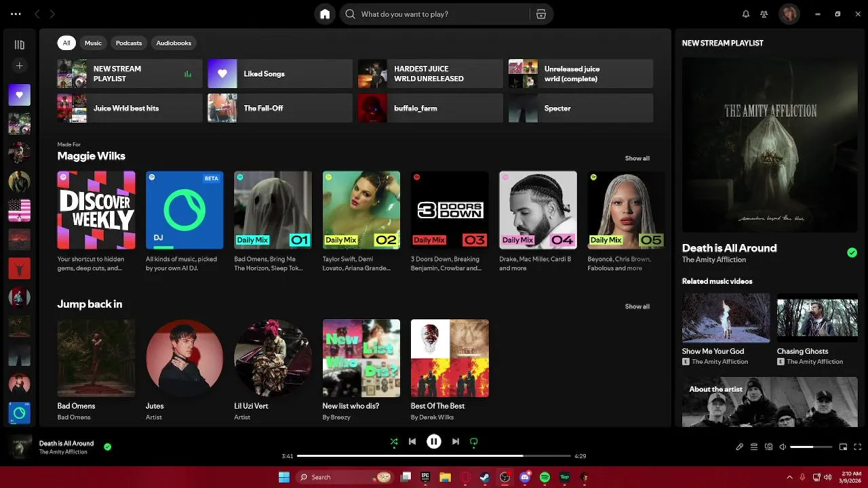Open Unreleased juice wrld (complete) tile
868x488 pixels.
point(581,74)
